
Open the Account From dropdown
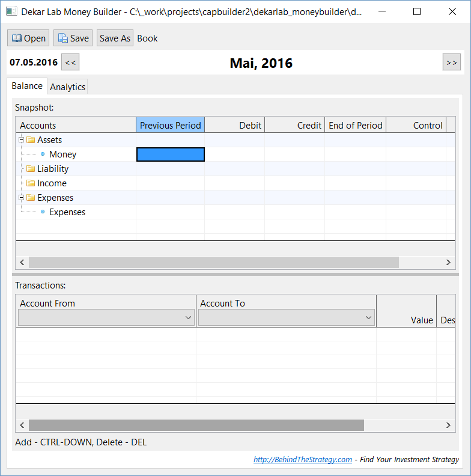[x=106, y=317]
